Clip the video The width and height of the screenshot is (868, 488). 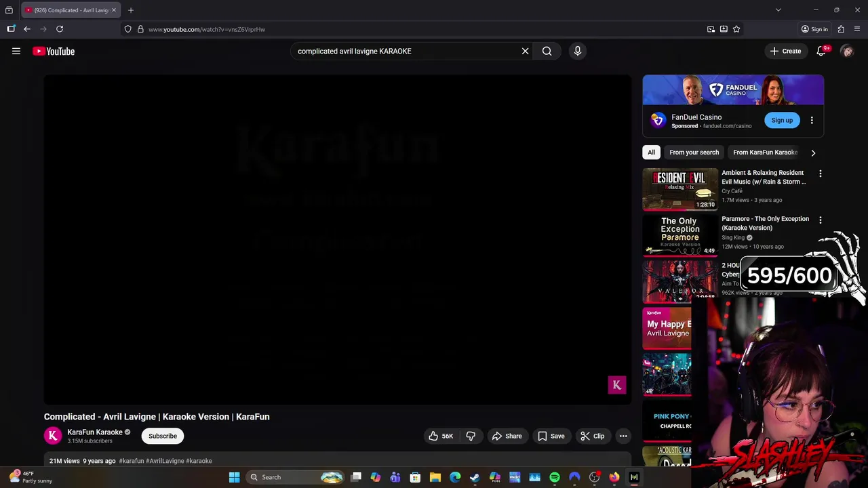[593, 436]
